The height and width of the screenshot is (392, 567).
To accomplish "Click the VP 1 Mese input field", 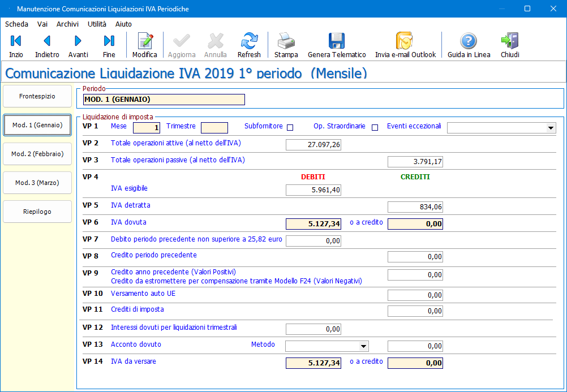I will (x=147, y=128).
